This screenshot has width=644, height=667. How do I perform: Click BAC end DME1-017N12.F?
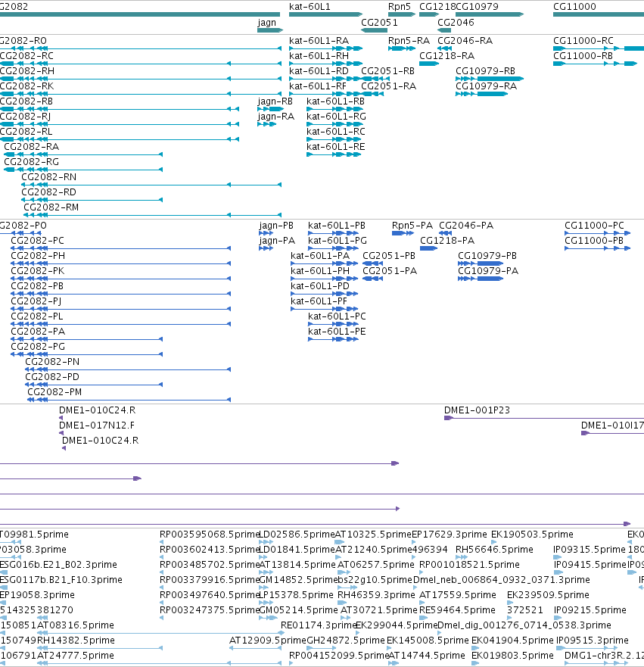pyautogui.click(x=97, y=425)
